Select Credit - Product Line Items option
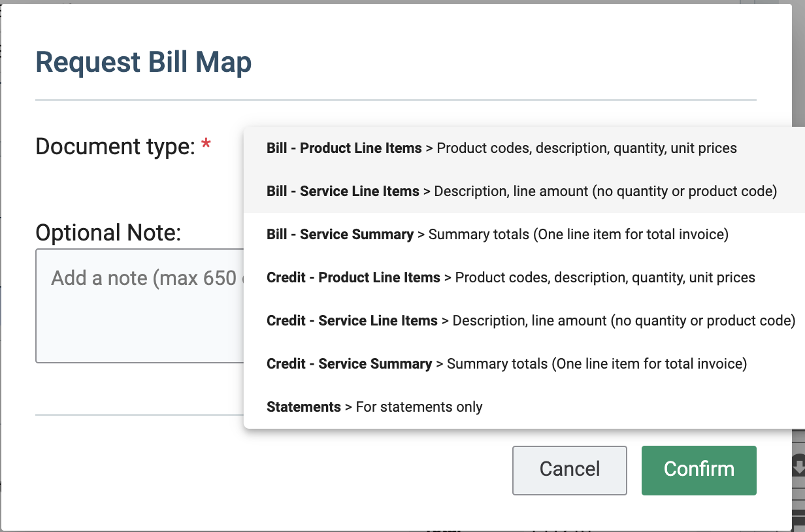The width and height of the screenshot is (805, 532). click(510, 278)
